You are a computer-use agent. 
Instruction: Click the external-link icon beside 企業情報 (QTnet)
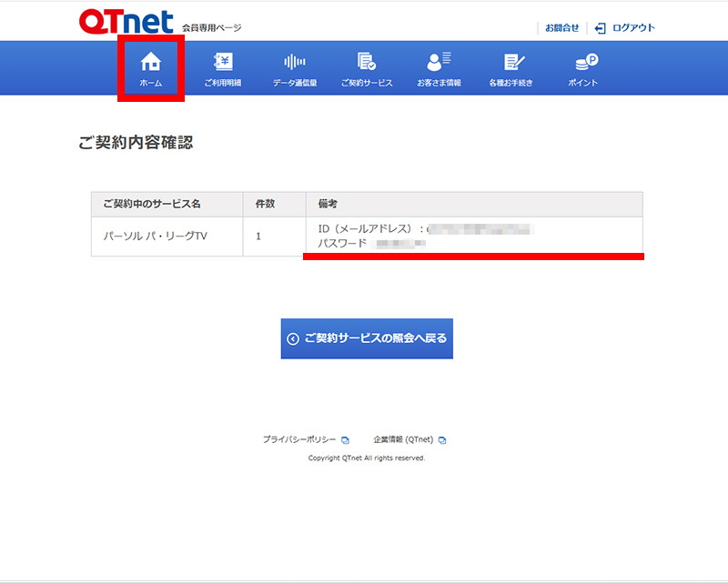[x=442, y=440]
